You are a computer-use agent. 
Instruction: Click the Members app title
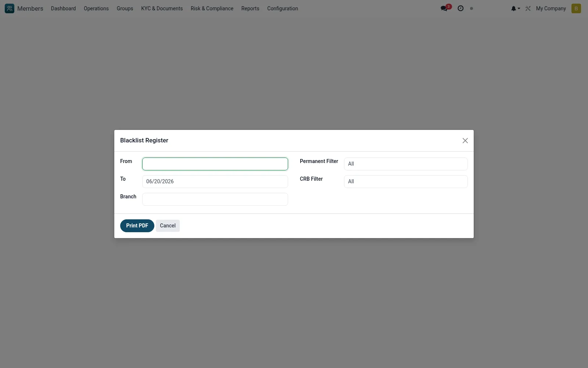pos(30,8)
